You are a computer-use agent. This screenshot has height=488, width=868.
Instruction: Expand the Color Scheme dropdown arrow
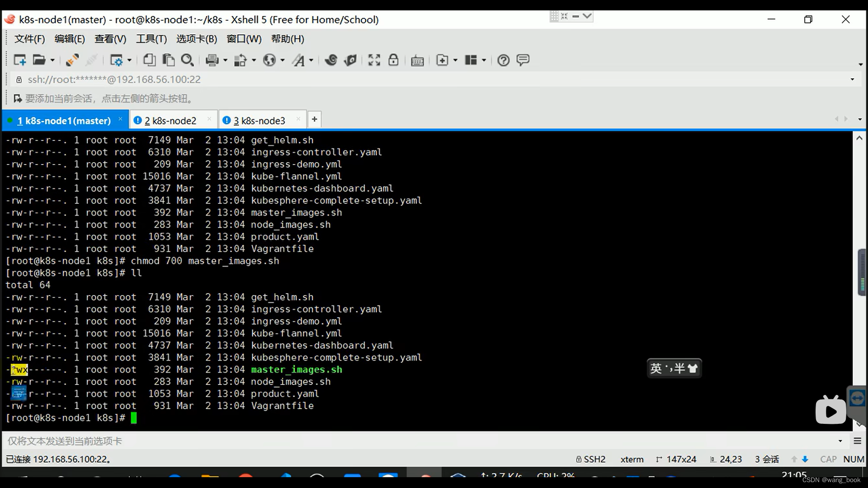click(254, 60)
